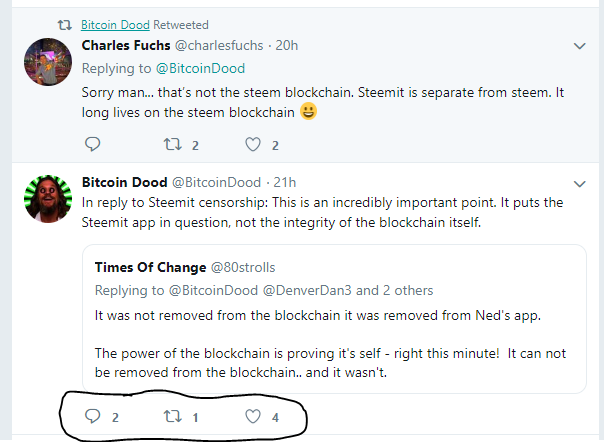Like Bitcoin Dood's censorship tweet
The width and height of the screenshot is (604, 442).
tap(253, 417)
